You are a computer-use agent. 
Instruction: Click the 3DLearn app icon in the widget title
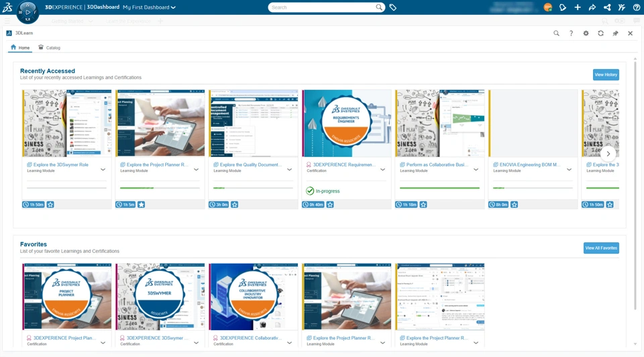(x=9, y=33)
